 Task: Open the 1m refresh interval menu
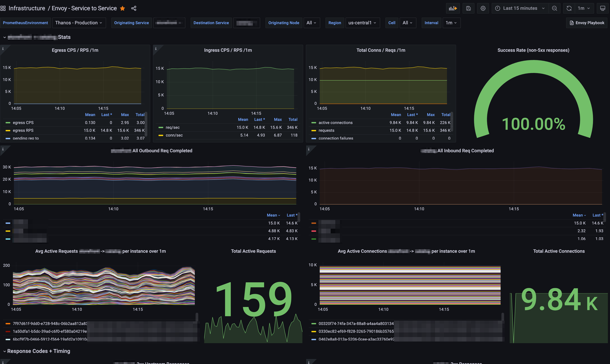coord(584,8)
